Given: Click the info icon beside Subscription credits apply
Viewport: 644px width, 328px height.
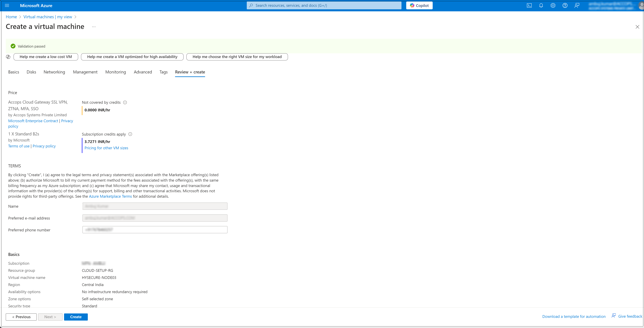Looking at the screenshot, I should pos(130,134).
